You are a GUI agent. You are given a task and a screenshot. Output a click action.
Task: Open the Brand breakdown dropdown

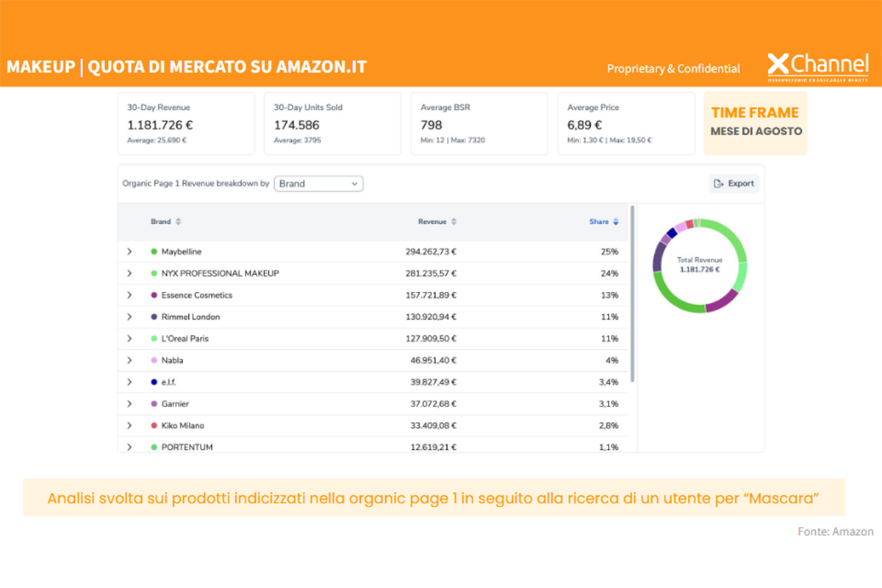click(x=318, y=184)
